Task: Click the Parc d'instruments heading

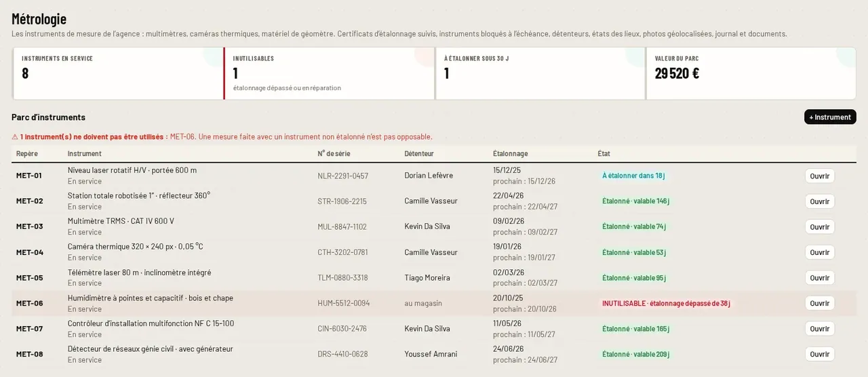Action: click(49, 117)
